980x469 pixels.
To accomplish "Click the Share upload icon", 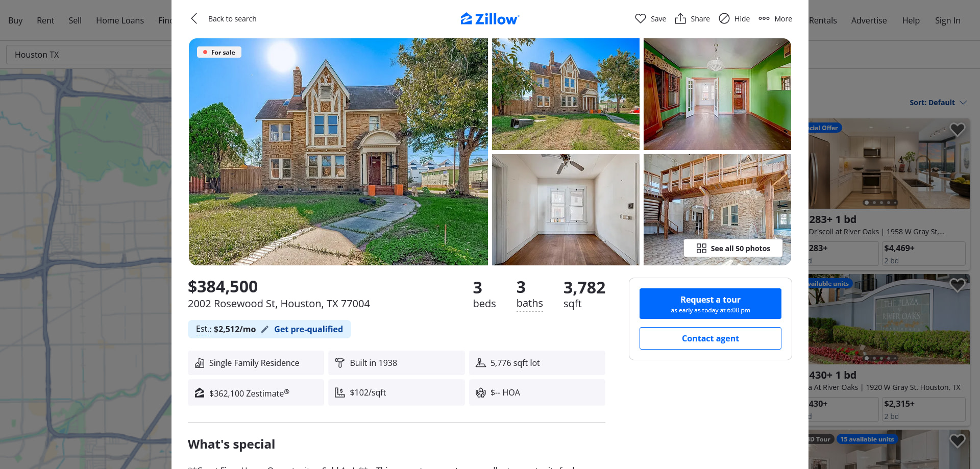I will [x=680, y=19].
